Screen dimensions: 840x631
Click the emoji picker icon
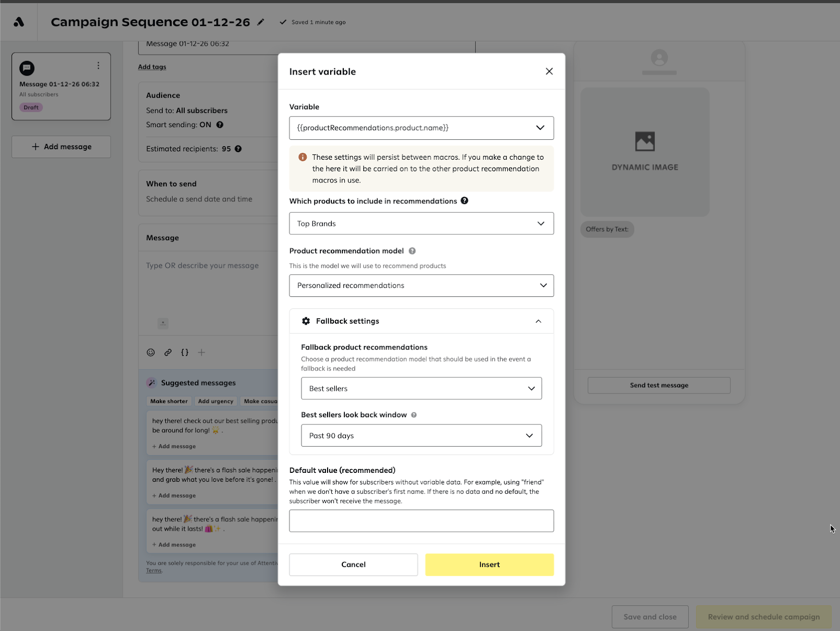pos(151,353)
